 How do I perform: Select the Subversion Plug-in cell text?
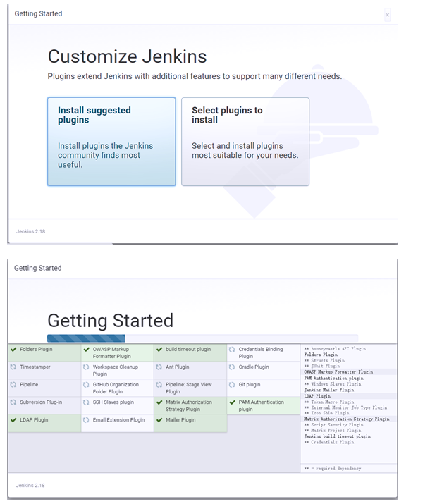click(x=41, y=402)
